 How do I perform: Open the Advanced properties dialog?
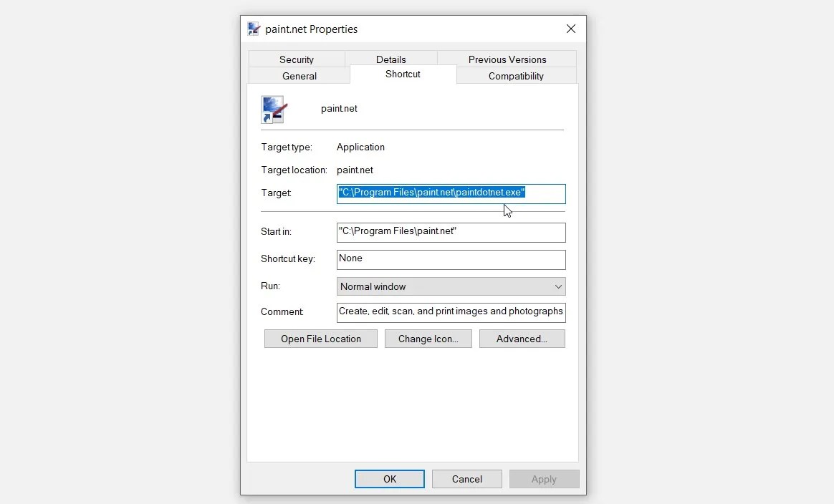click(x=522, y=338)
